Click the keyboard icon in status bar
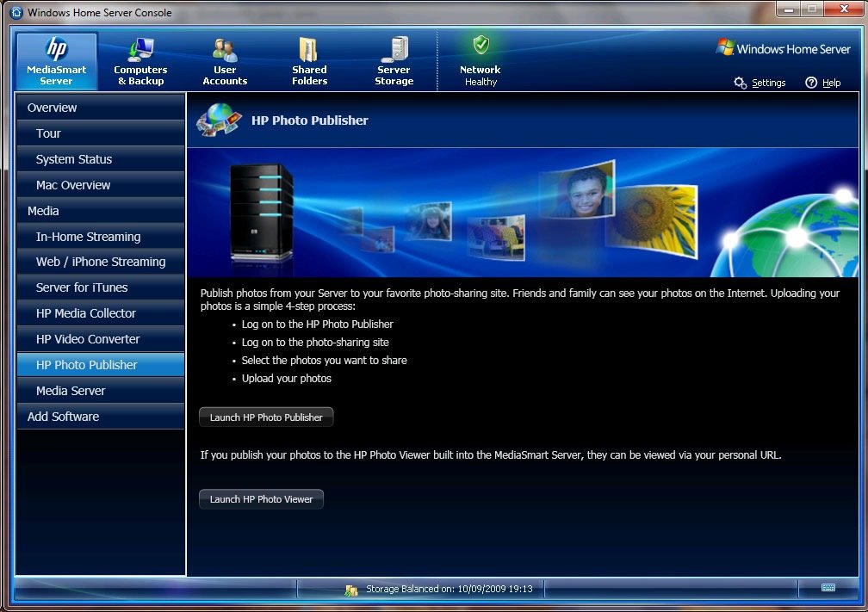 coord(828,588)
